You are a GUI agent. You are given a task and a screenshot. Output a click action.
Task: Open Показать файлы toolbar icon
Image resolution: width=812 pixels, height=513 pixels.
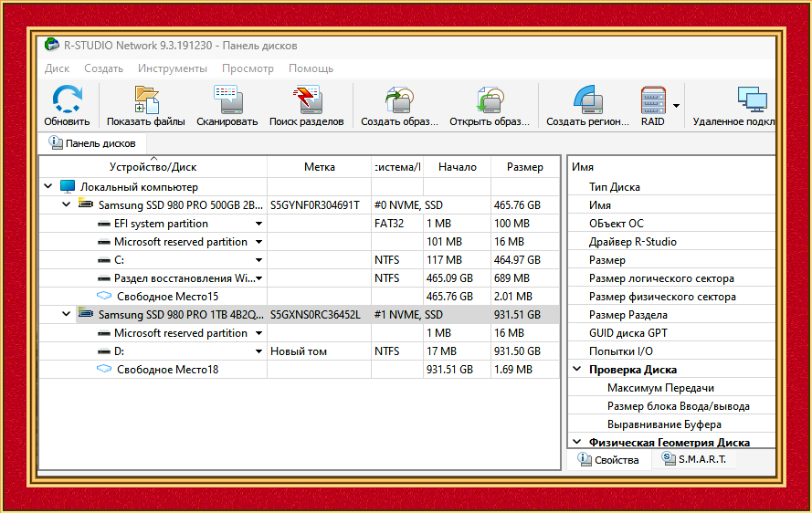pyautogui.click(x=146, y=99)
